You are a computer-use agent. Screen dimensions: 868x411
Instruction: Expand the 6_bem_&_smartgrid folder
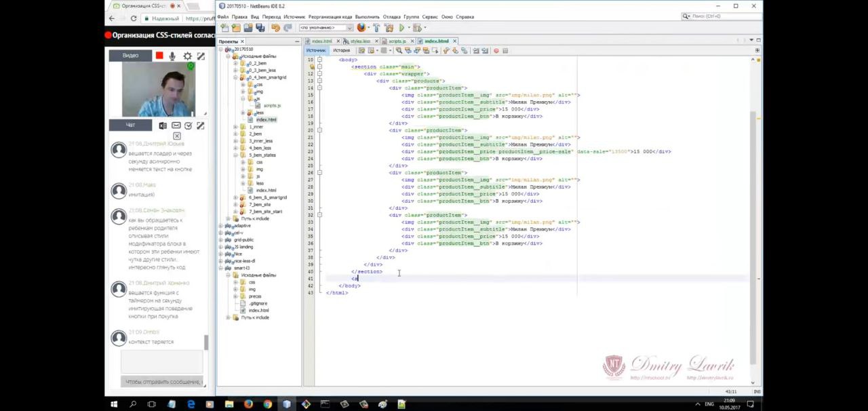pyautogui.click(x=235, y=197)
